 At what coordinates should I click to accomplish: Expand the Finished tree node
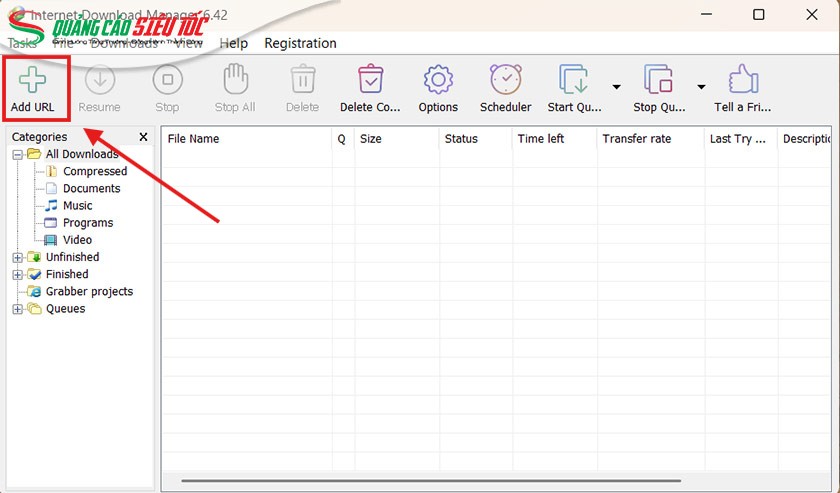point(18,275)
